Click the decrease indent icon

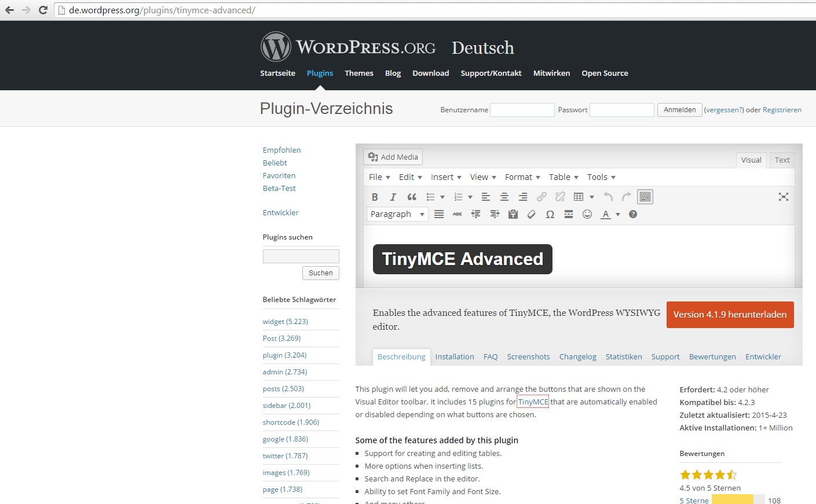pos(476,214)
